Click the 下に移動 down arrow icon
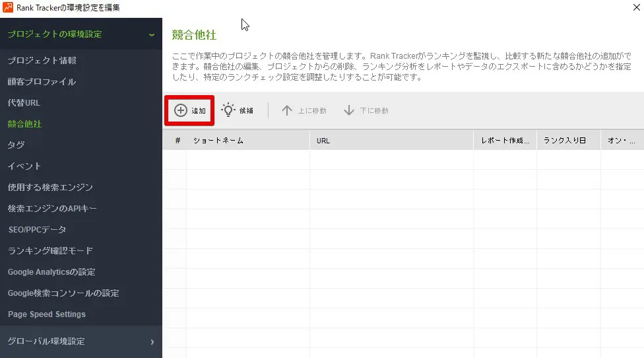This screenshot has width=644, height=358. pos(349,110)
